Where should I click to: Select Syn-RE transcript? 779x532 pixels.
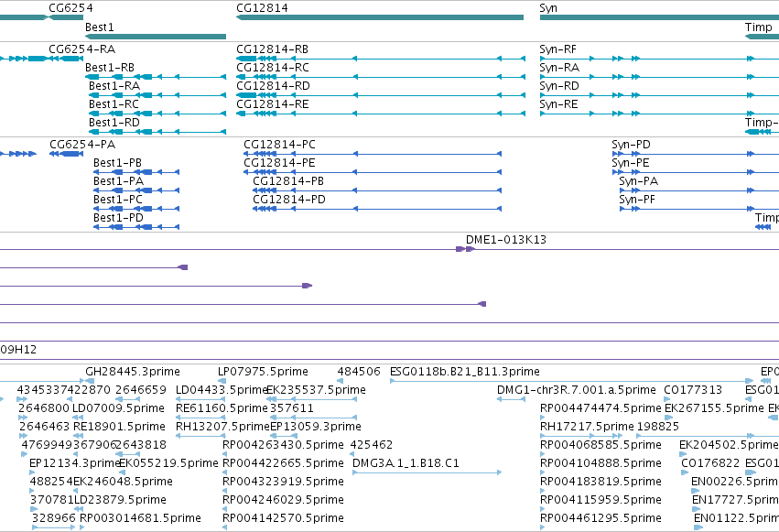pos(659,114)
